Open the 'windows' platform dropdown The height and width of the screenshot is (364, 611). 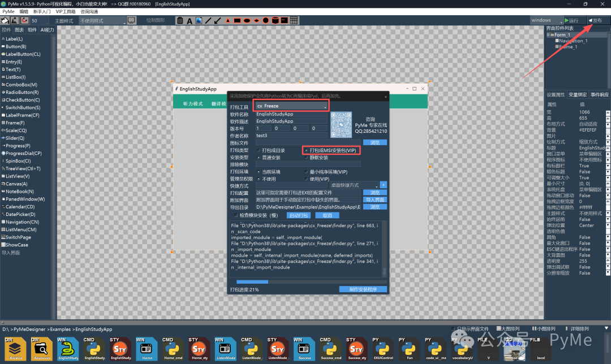click(x=547, y=20)
